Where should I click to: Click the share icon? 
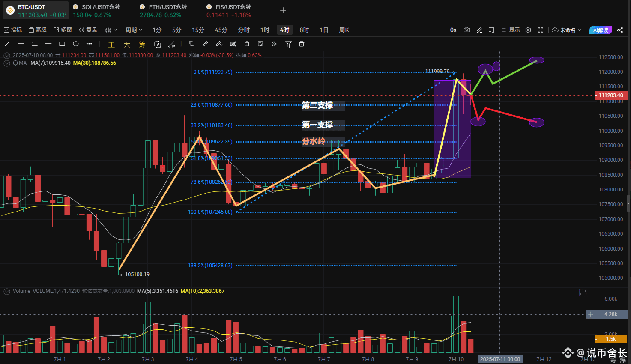[x=620, y=30]
